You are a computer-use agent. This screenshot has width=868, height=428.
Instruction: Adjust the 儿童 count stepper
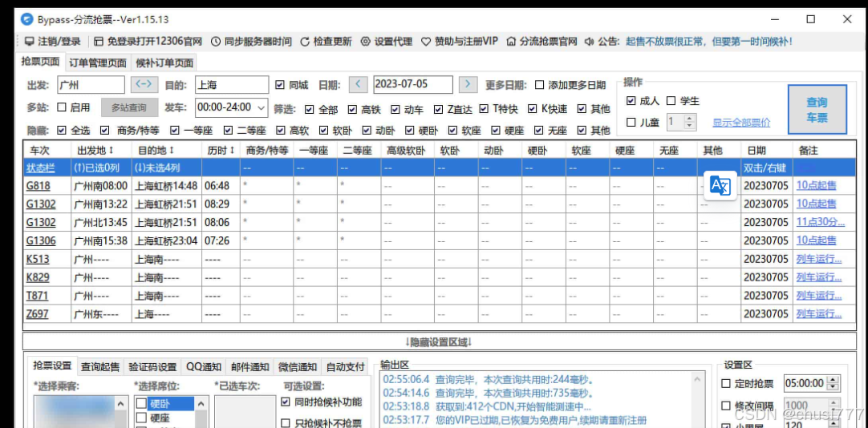click(x=688, y=122)
